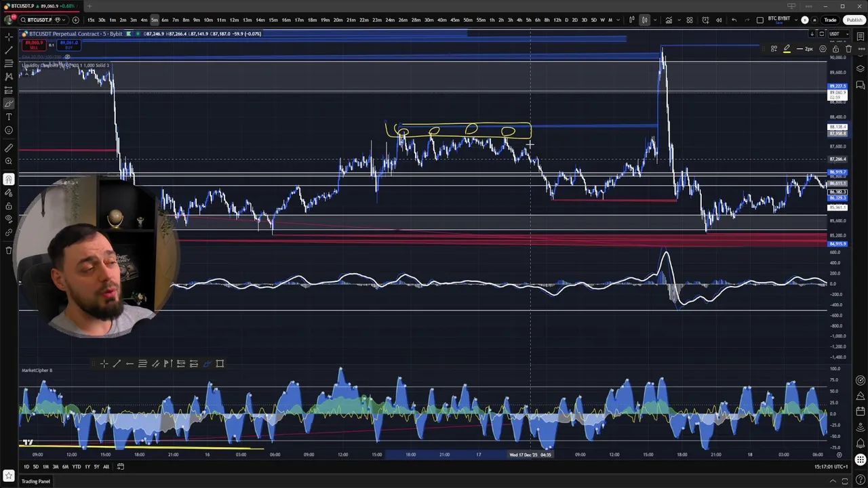Click the BTCUSDT.P browser tab
868x488 pixels.
point(41,6)
